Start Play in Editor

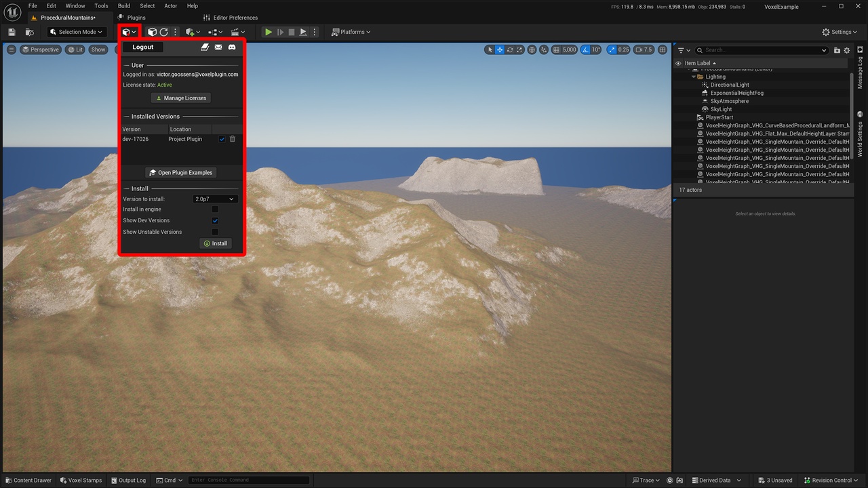pos(269,32)
